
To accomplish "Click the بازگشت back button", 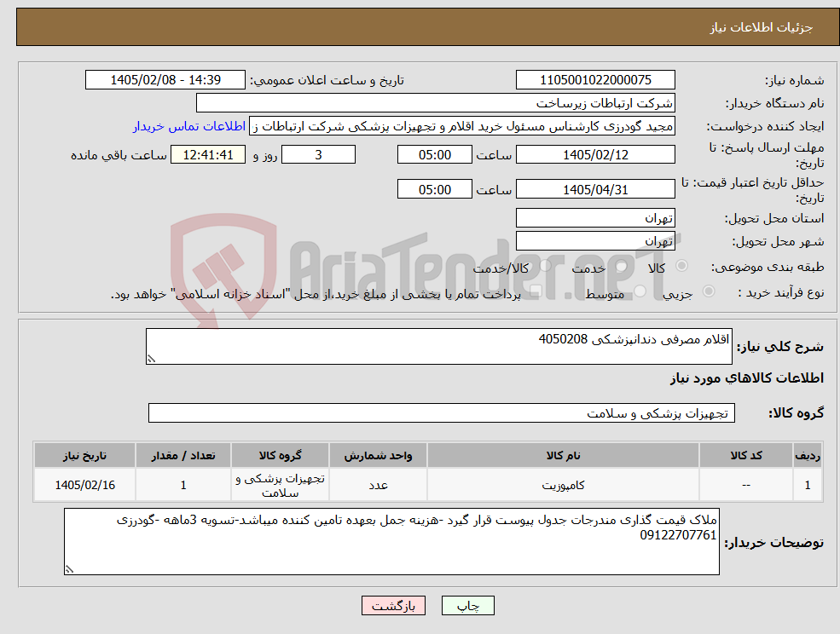I will coord(393,606).
